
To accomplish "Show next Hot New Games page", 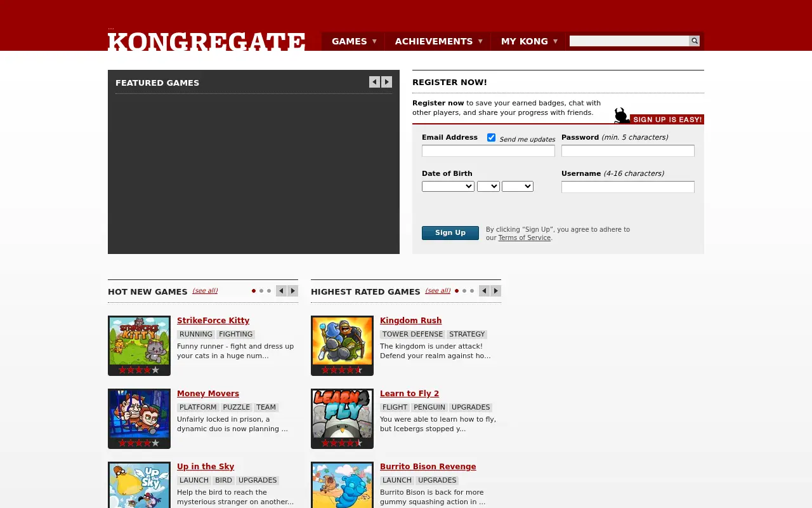I will tap(293, 291).
